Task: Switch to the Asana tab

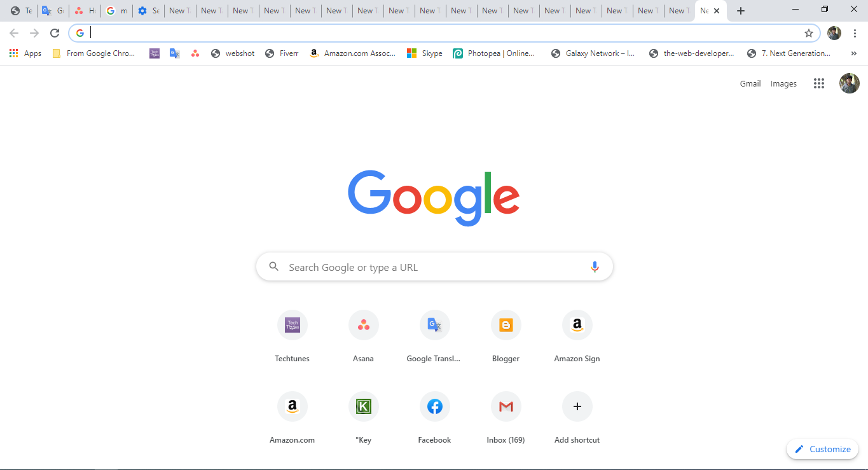Action: tap(85, 11)
